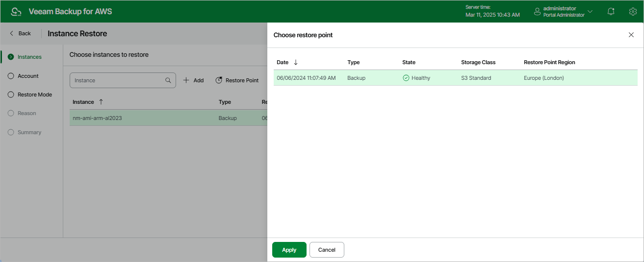Open the settings gear icon

(633, 11)
